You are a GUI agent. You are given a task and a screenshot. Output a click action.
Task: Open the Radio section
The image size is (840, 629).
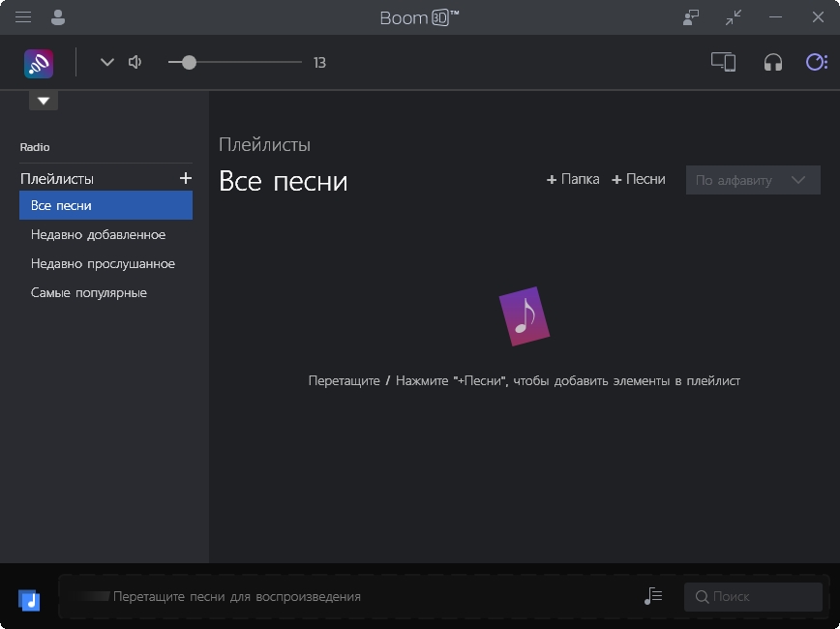[35, 147]
